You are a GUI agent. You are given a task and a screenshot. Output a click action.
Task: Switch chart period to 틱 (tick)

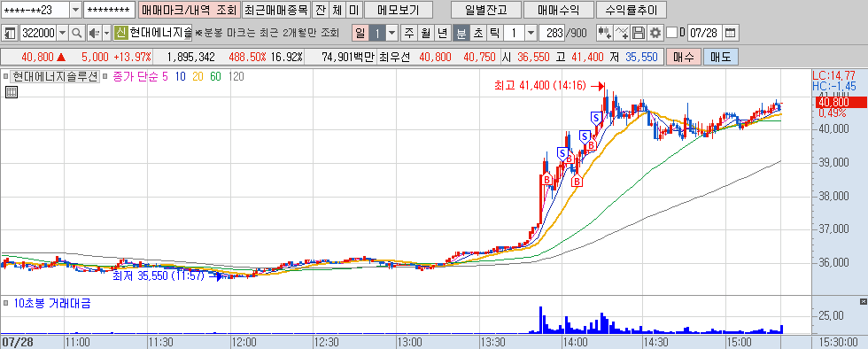pyautogui.click(x=494, y=34)
